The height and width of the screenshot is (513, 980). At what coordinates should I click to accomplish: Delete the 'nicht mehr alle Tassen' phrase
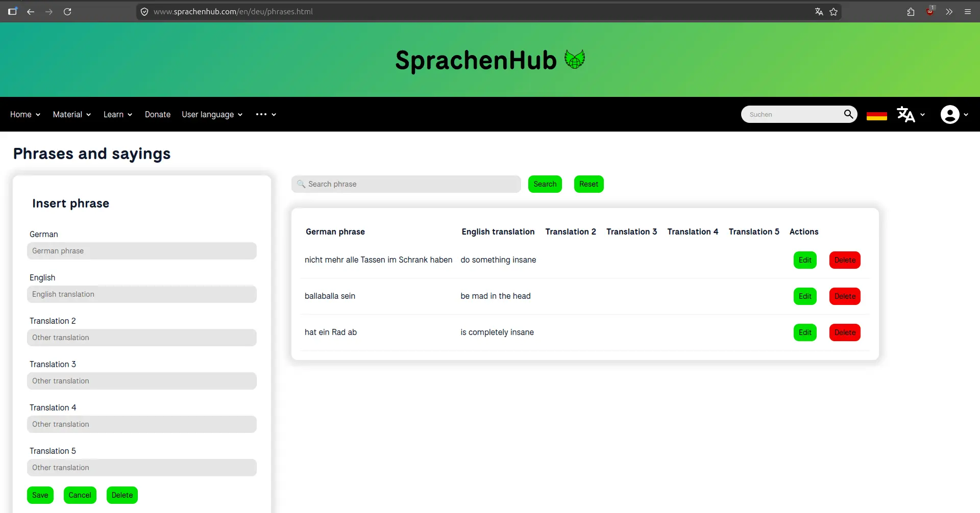click(x=845, y=260)
